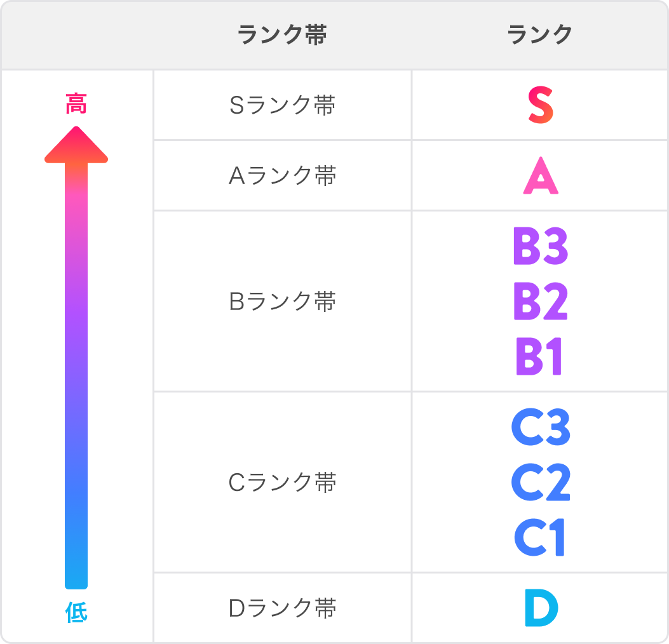Select the Sランク帯 cell
This screenshot has width=669, height=644.
(282, 105)
